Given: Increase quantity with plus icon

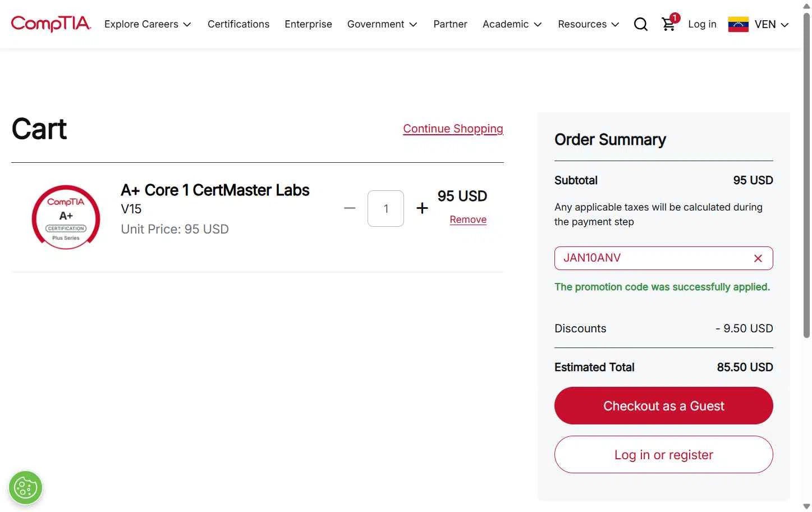Looking at the screenshot, I should pyautogui.click(x=422, y=208).
